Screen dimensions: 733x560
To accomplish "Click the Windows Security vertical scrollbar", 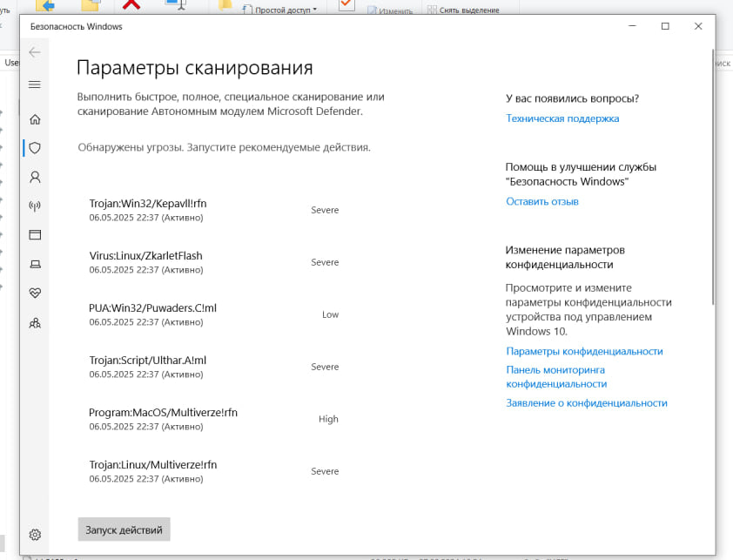I will click(x=713, y=177).
